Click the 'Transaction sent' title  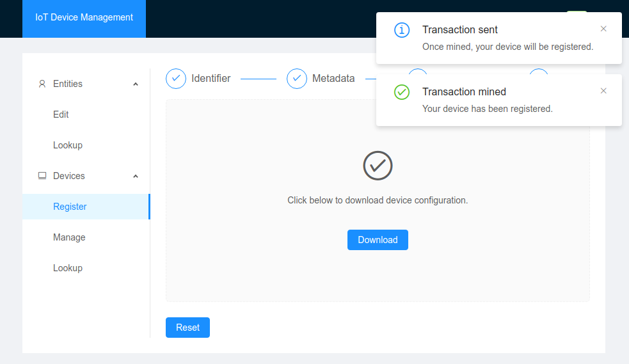[459, 29]
